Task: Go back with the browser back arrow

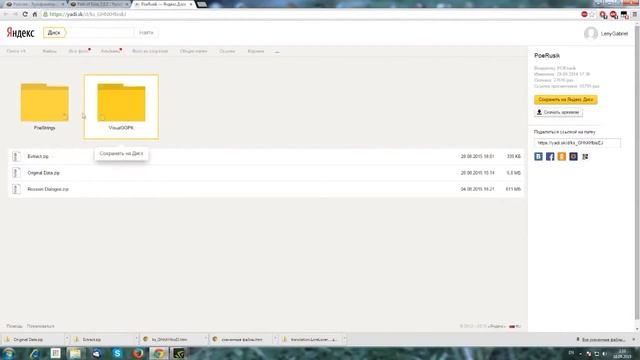Action: tap(6, 14)
